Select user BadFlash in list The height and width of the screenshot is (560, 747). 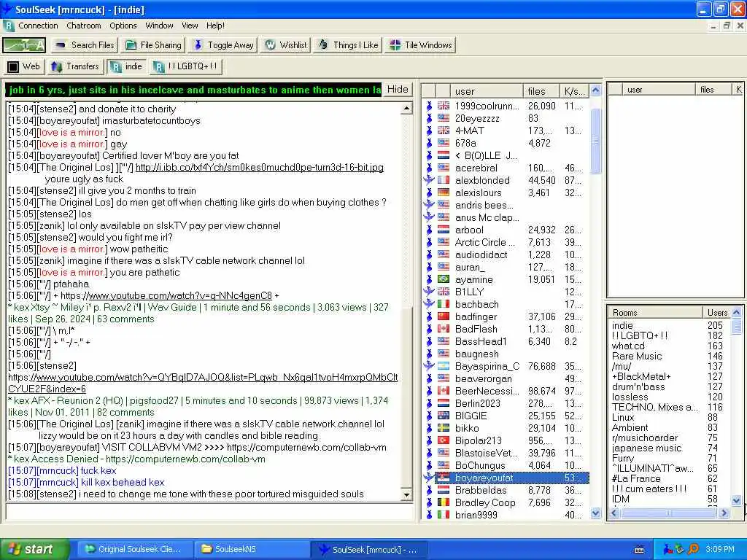(506, 329)
